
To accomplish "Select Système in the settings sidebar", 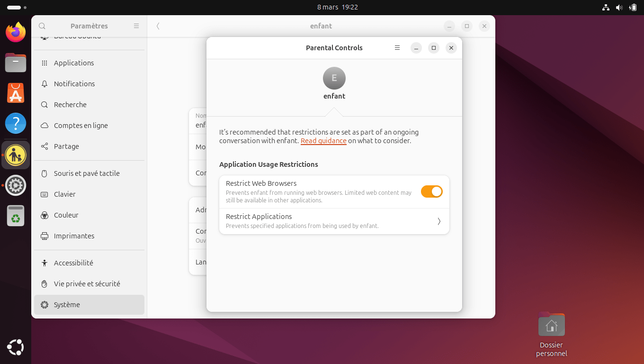I will point(89,305).
